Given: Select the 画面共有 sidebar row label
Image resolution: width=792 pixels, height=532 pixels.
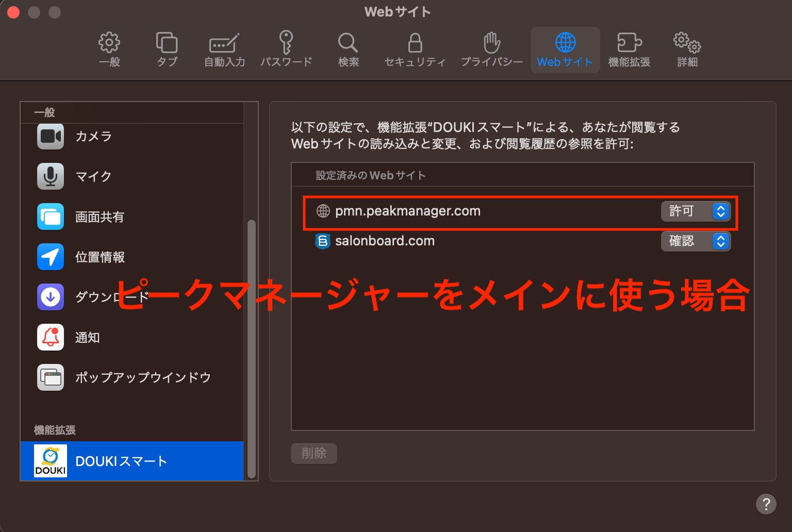Looking at the screenshot, I should [x=100, y=217].
